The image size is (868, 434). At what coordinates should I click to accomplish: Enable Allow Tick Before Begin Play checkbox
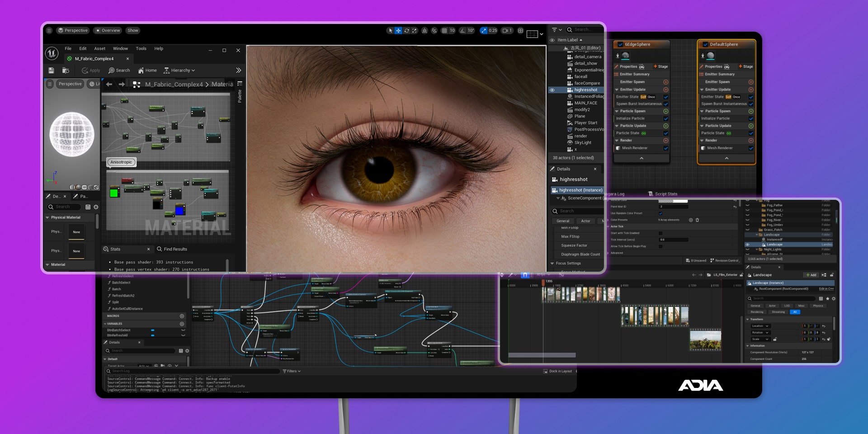[660, 246]
